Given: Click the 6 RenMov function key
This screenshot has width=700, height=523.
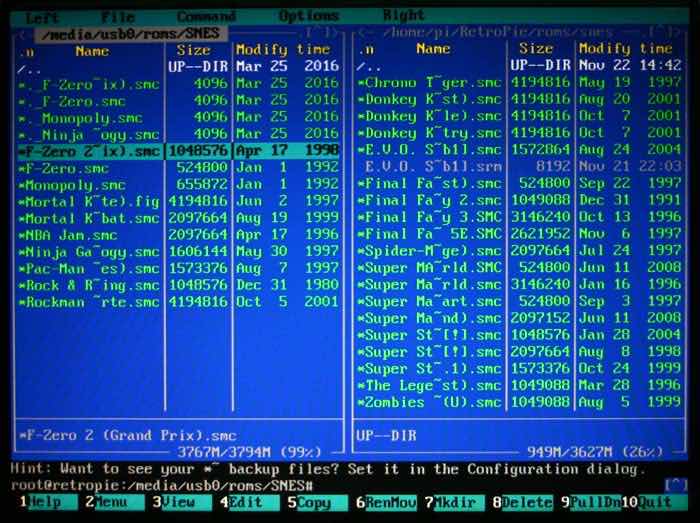Looking at the screenshot, I should (386, 502).
